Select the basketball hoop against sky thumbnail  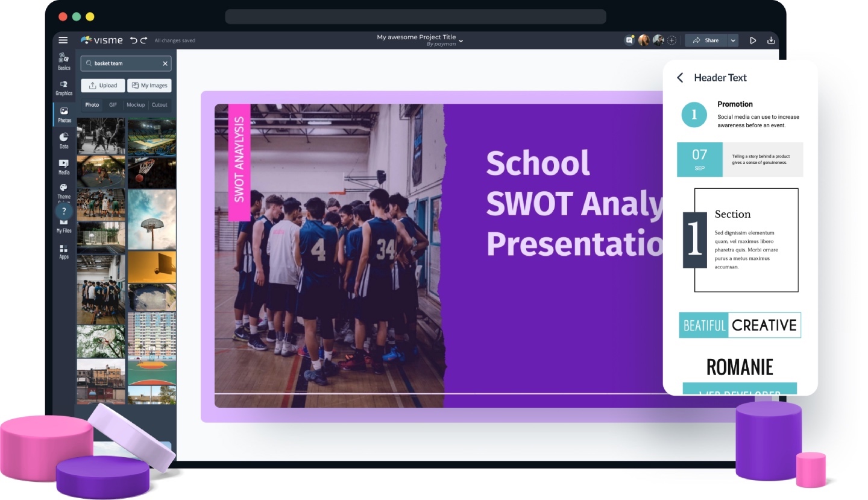[x=152, y=220]
